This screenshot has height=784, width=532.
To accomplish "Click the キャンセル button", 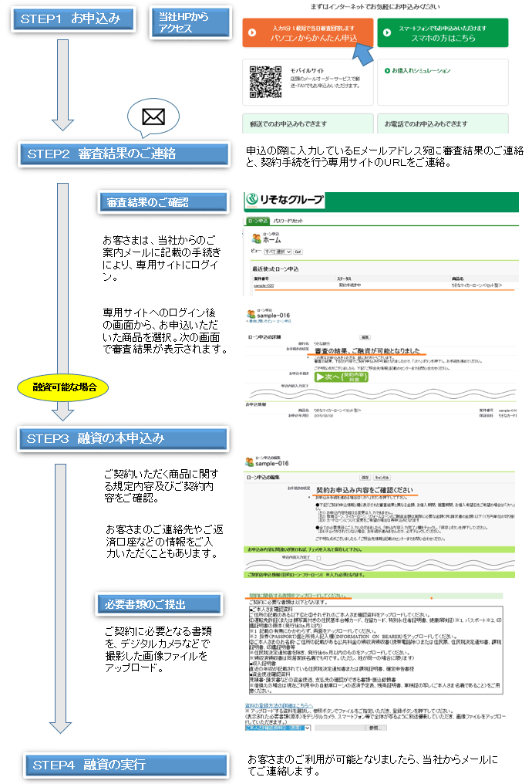I will click(x=383, y=478).
